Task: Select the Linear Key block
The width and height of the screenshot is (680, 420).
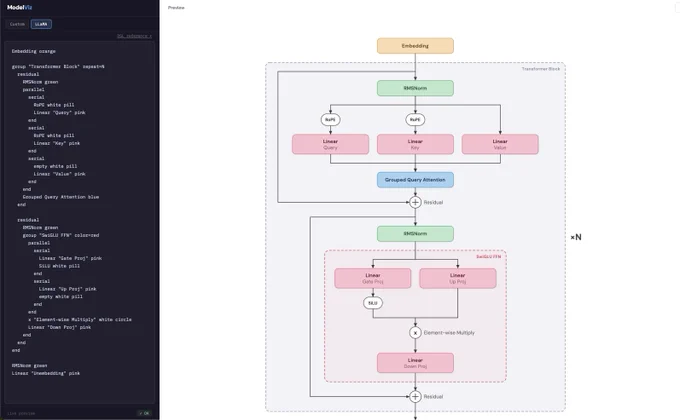Action: (415, 144)
